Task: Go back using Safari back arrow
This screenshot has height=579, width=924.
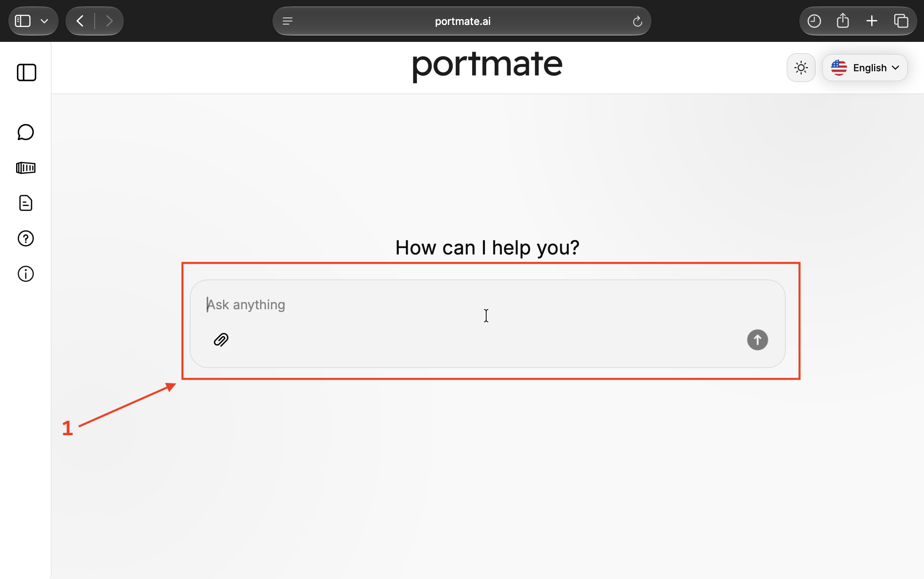Action: 80,21
